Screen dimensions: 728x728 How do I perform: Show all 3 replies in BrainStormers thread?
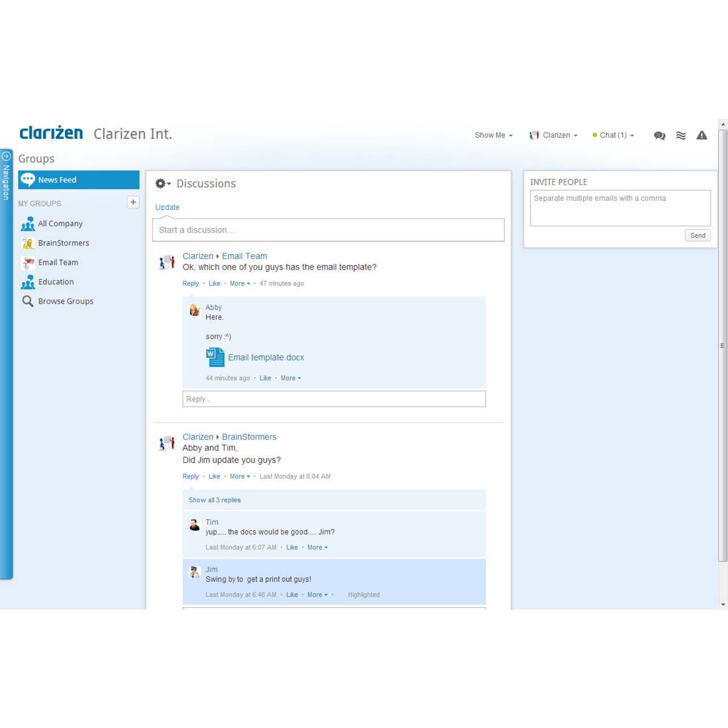point(214,500)
